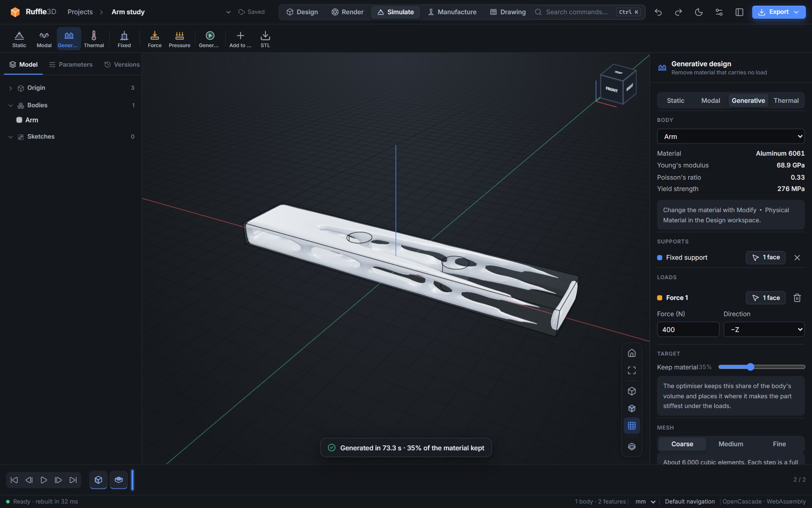
Task: Toggle the side panel layout icon
Action: (x=739, y=12)
